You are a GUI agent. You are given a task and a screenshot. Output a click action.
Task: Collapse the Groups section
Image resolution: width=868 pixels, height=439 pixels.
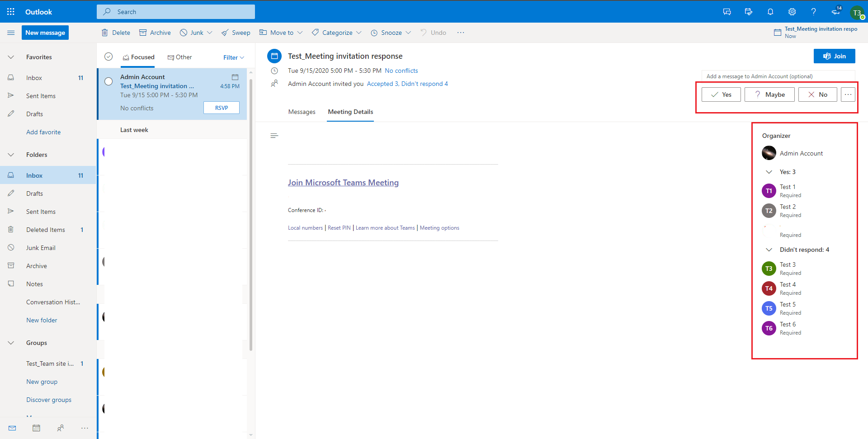11,343
